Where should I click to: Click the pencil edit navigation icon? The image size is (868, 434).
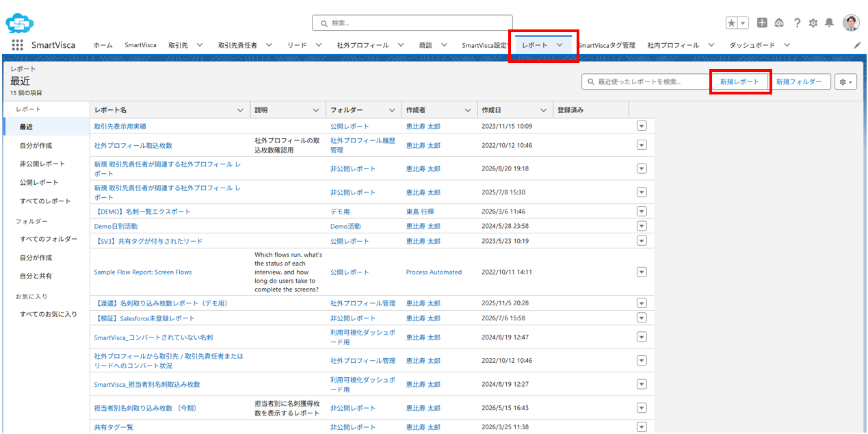858,45
